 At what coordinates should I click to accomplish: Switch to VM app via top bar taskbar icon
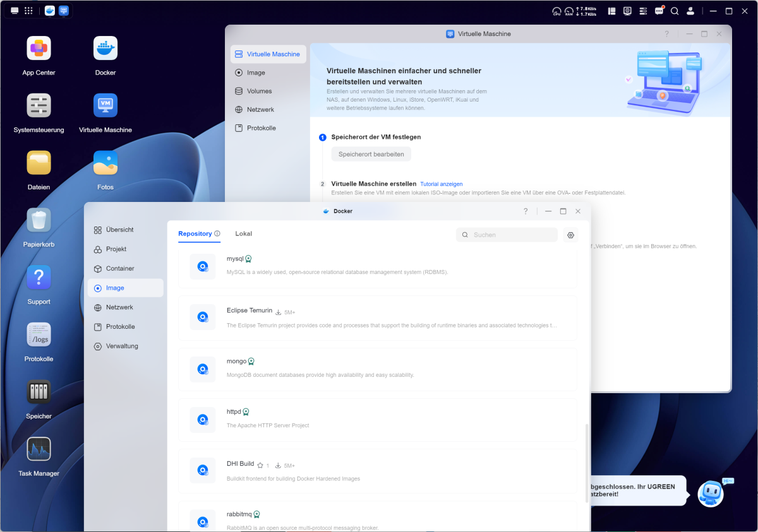pyautogui.click(x=64, y=11)
